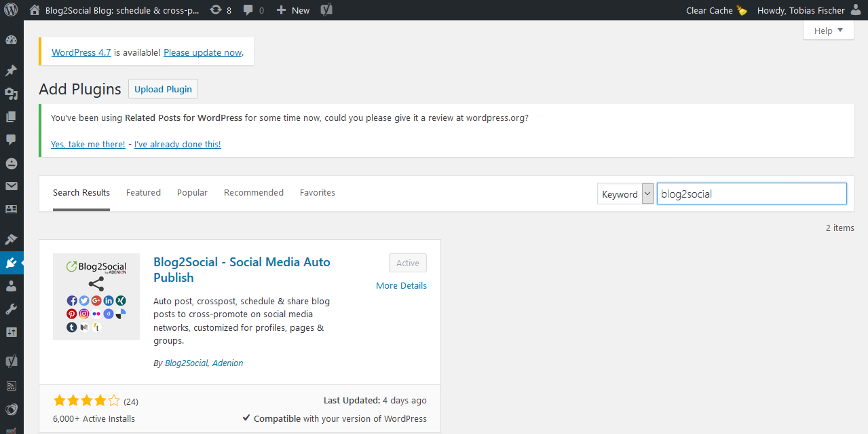Click the Blog2Social Blog site name
Image resolution: width=868 pixels, height=434 pixels.
(122, 10)
